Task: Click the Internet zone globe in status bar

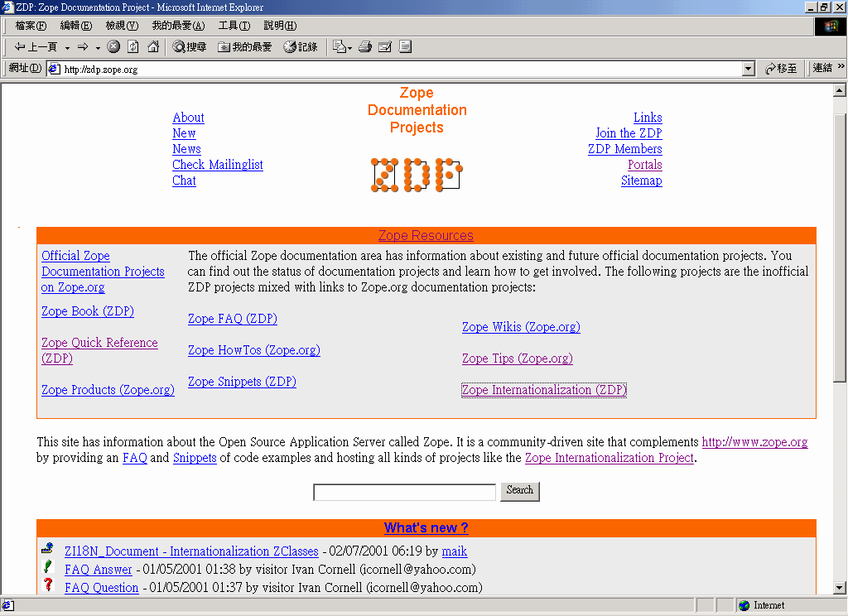Action: 744,606
